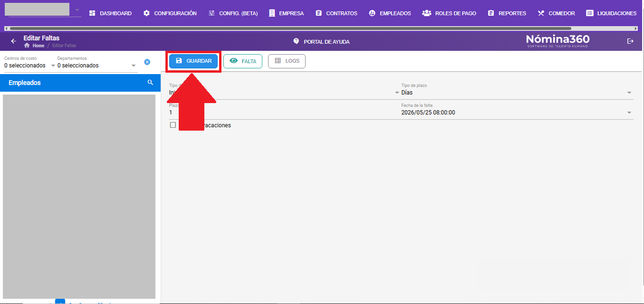Toggle the vacaciones checkbox

click(173, 125)
